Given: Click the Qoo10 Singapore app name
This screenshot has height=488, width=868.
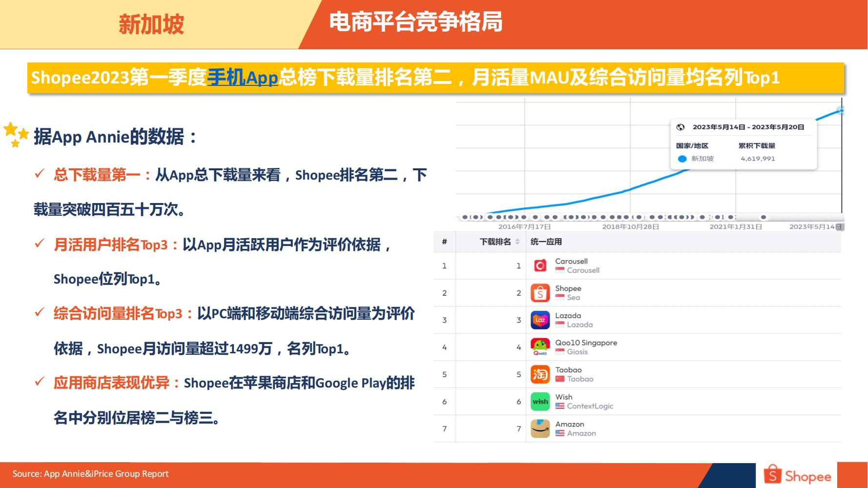Looking at the screenshot, I should pyautogui.click(x=586, y=343).
